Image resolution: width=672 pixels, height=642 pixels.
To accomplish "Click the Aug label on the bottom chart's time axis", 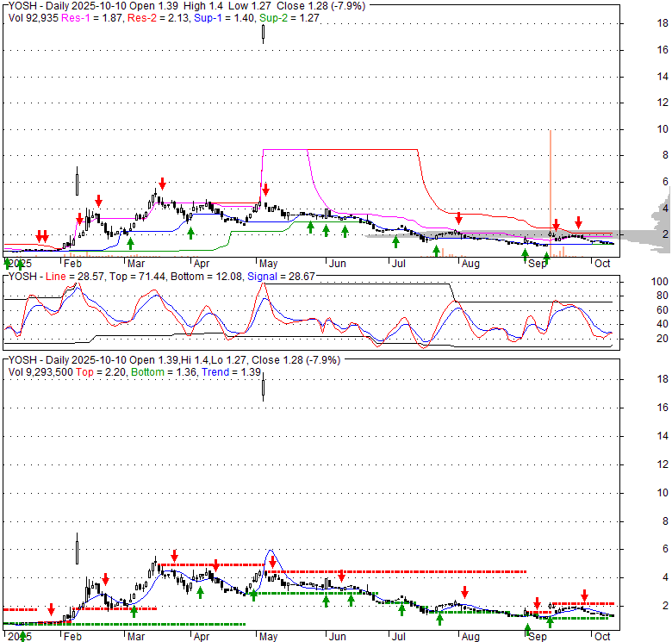I will [470, 636].
